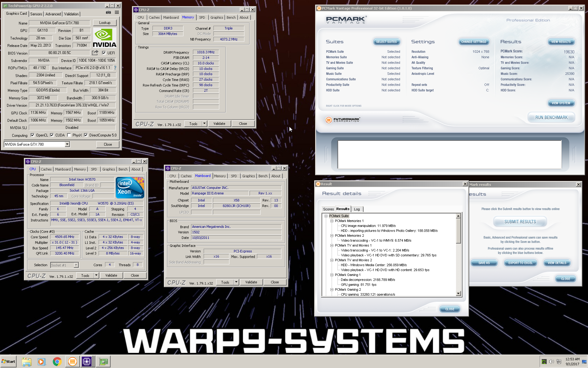Screen dimensions: 588x368
Task: Open the GPU-Z hamburger menu icon
Action: coord(117,13)
